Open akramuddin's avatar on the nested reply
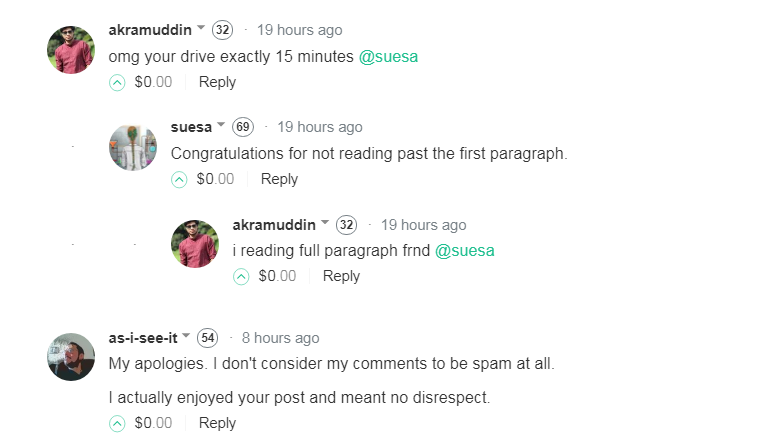Viewport: 770px width, 436px height. (195, 244)
